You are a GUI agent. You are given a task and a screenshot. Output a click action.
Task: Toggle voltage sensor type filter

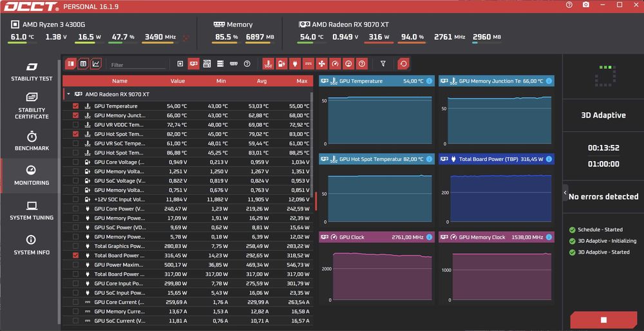281,64
